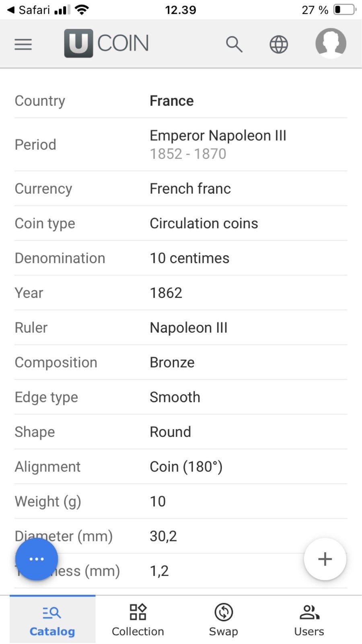
Task: Open the language globe icon
Action: (x=278, y=44)
